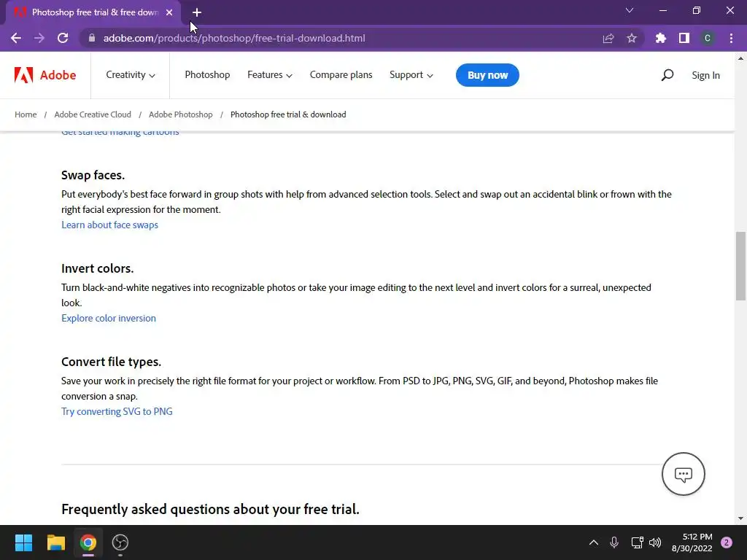Click the microphone icon in the system tray
Image resolution: width=747 pixels, height=560 pixels.
click(x=614, y=542)
